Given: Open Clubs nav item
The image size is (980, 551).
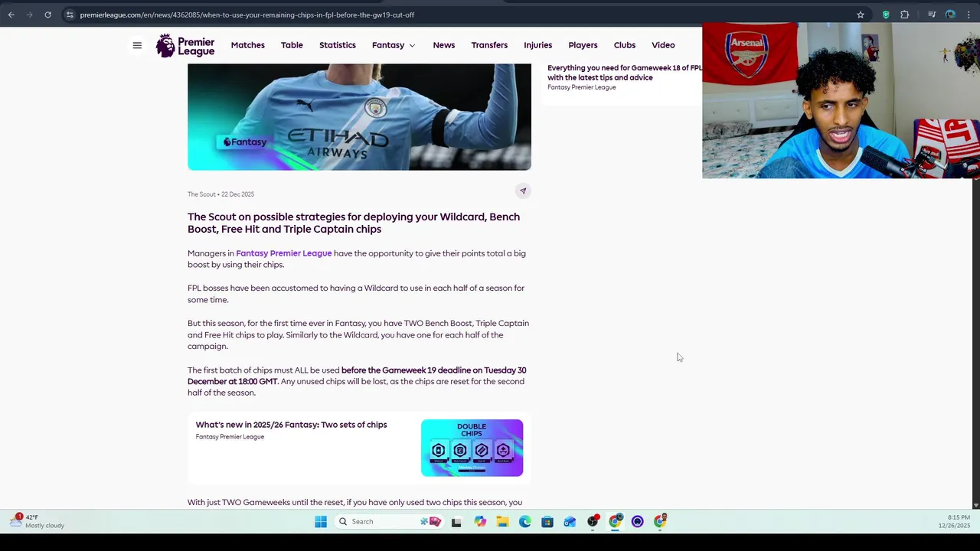Looking at the screenshot, I should [625, 45].
